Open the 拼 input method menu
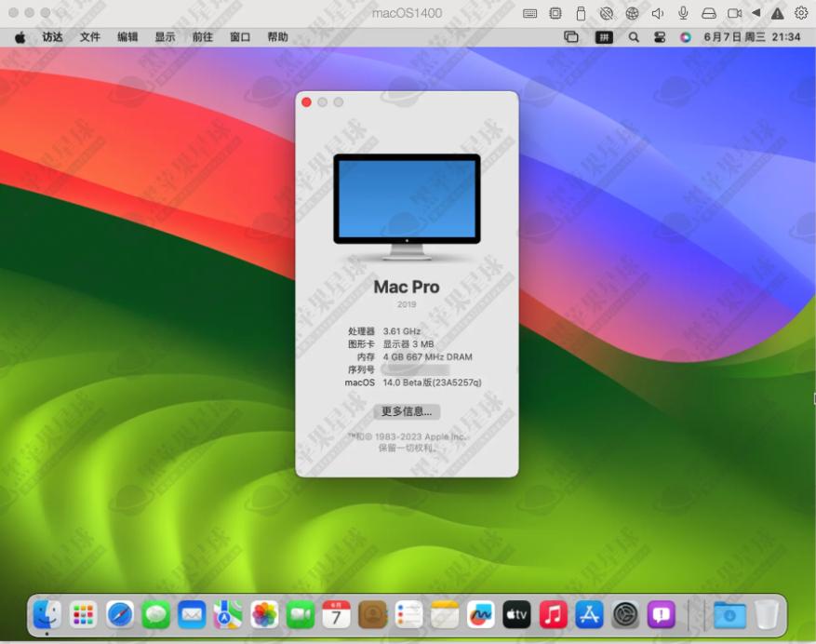 coord(604,37)
